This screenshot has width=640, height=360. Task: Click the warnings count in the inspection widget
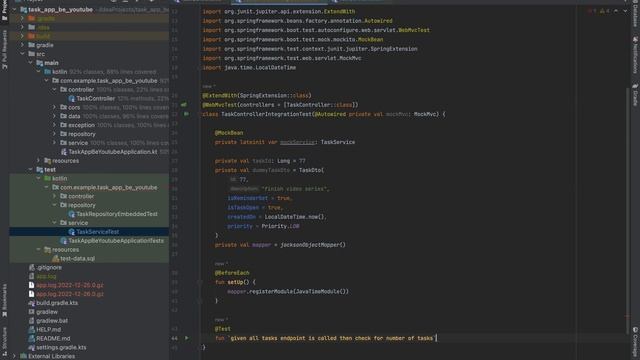point(604,11)
